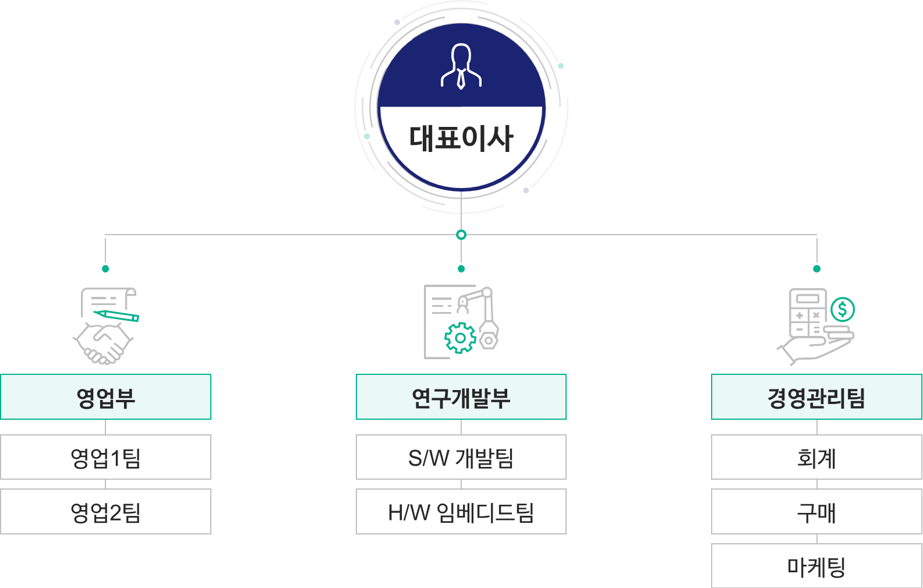Click the 구매 box
The height and width of the screenshot is (588, 923).
coord(816,512)
